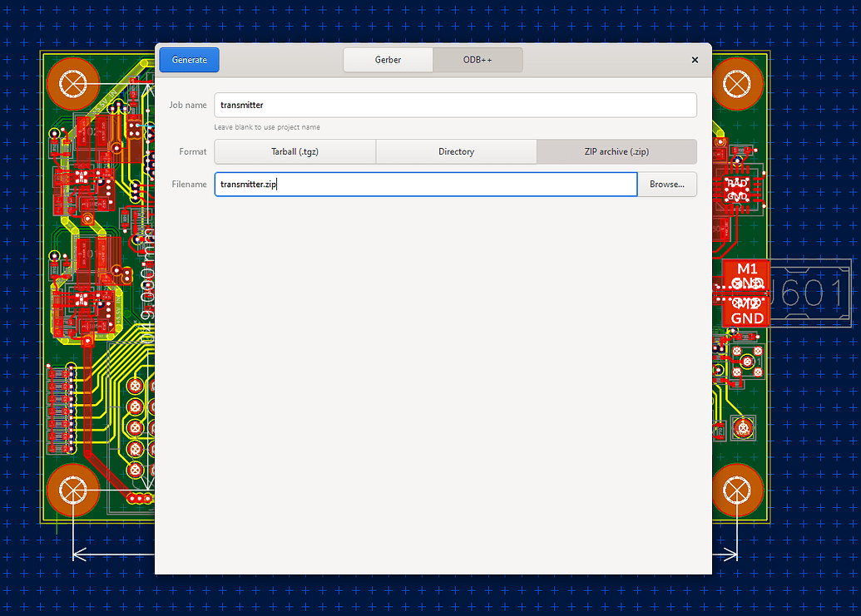The width and height of the screenshot is (861, 616).
Task: Click the top-right mounting hole pad
Action: 738,84
